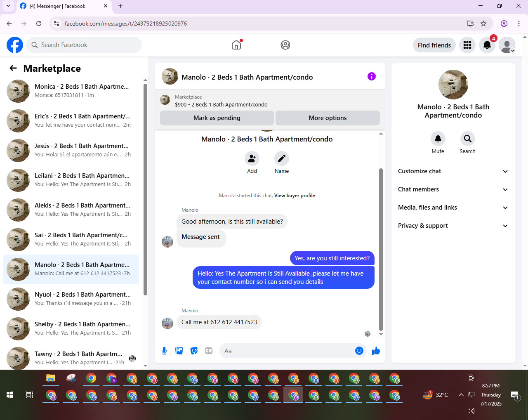528x420 pixels.
Task: Click the browser address bar URL
Action: coord(126,24)
